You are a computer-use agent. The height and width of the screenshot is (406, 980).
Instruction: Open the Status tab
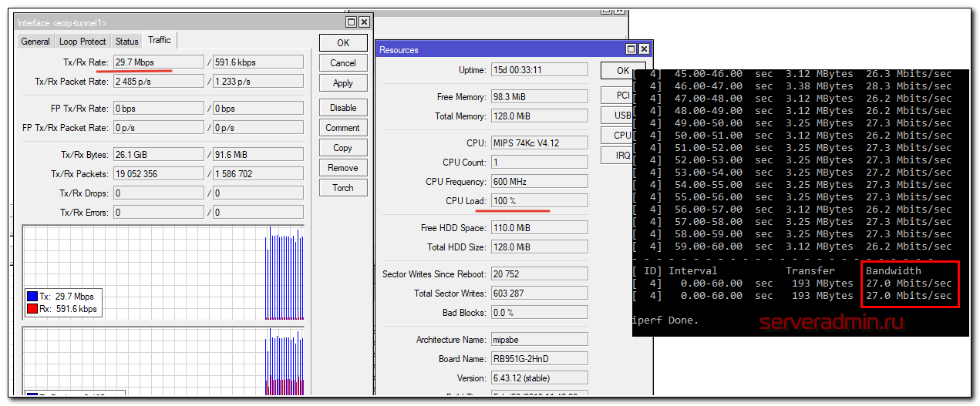click(x=127, y=42)
